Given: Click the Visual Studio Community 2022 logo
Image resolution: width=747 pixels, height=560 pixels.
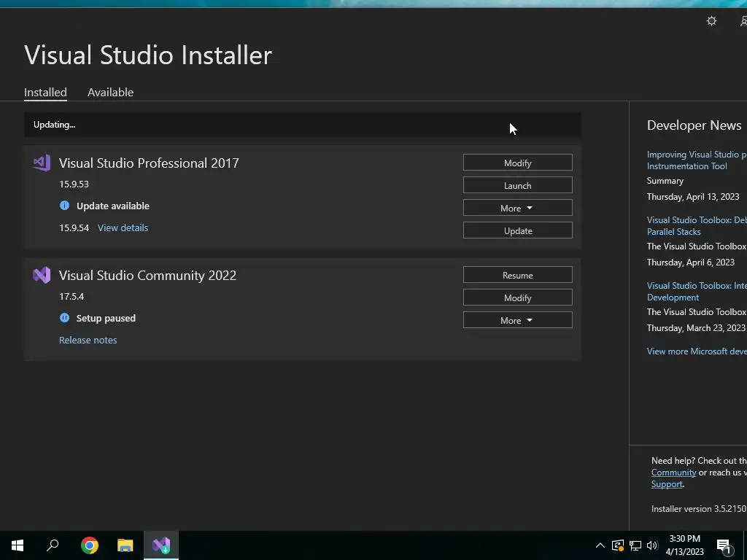Looking at the screenshot, I should tap(42, 275).
